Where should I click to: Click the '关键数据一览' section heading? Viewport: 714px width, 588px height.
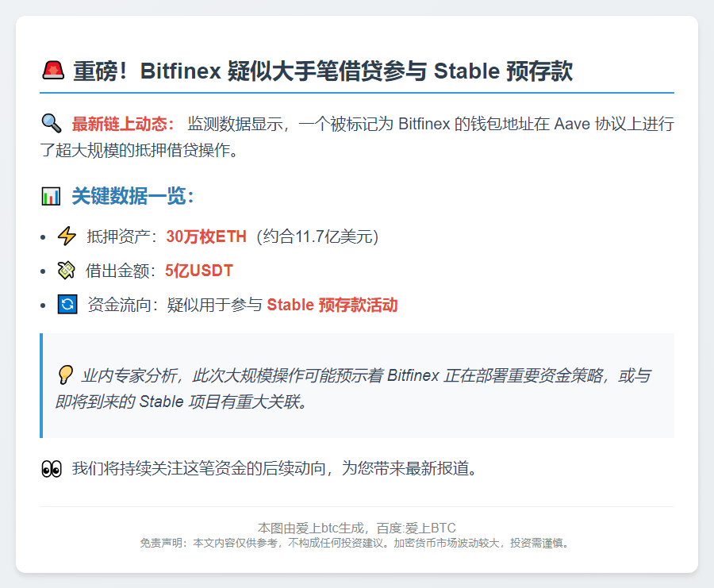click(x=132, y=196)
